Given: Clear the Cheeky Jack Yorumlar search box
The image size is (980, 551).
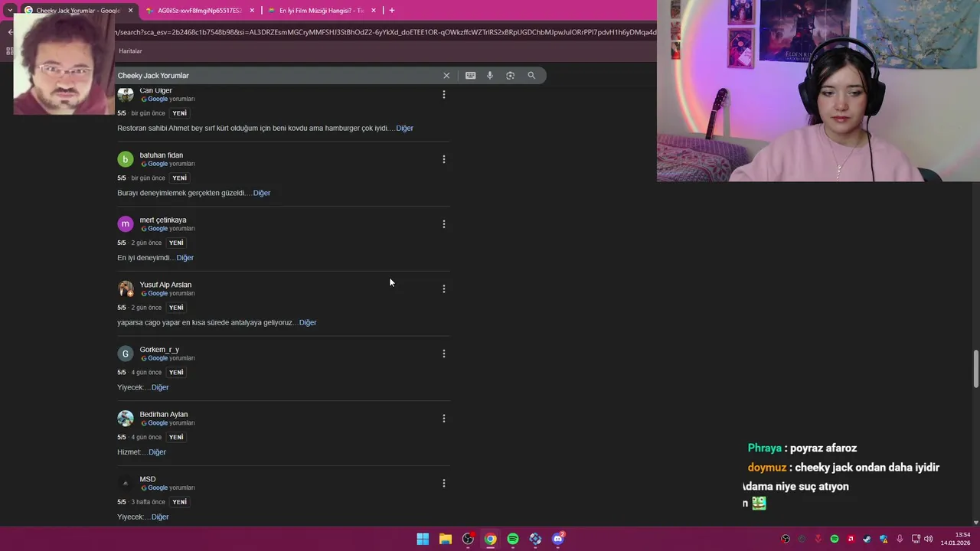Looking at the screenshot, I should [446, 76].
